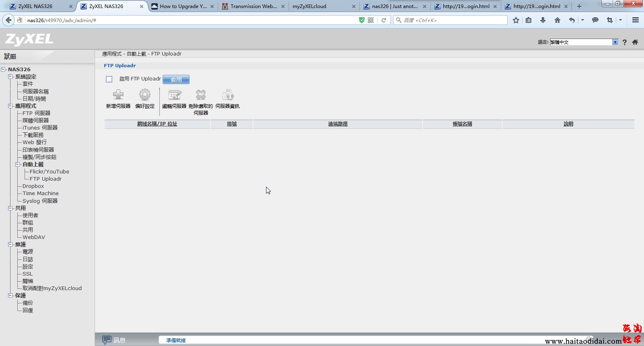
Task: Switch to the Transmission Web browser tab
Action: click(x=254, y=6)
